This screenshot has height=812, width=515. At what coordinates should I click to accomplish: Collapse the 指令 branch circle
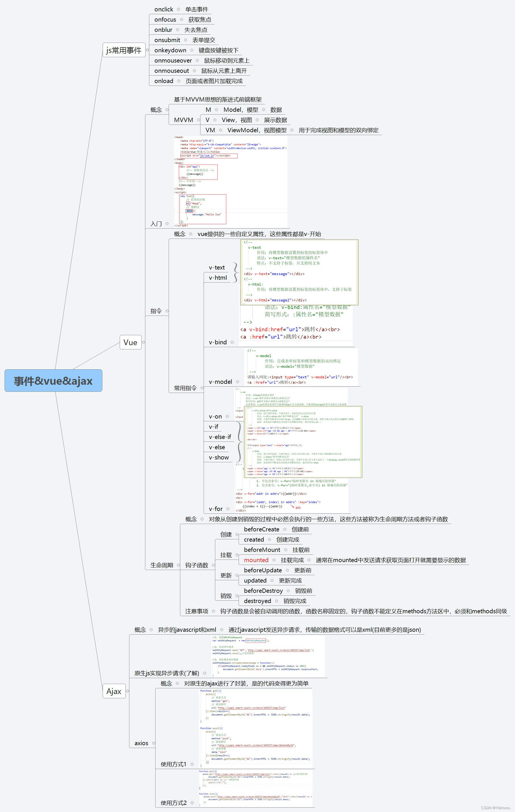pos(167,311)
